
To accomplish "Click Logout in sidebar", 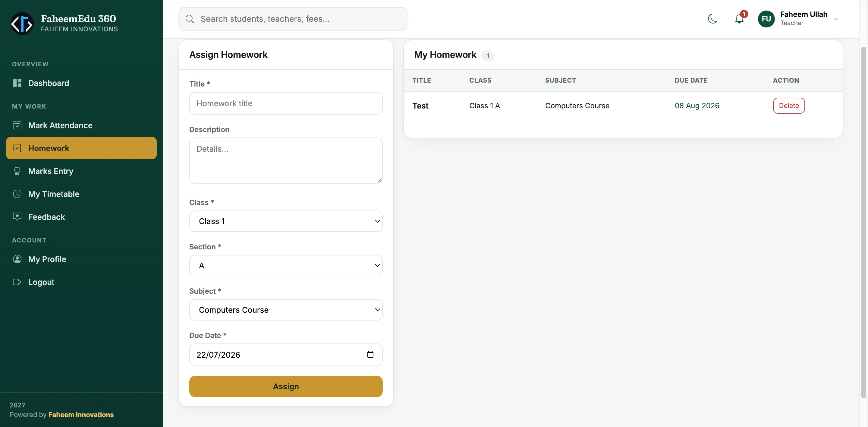I will tap(81, 282).
